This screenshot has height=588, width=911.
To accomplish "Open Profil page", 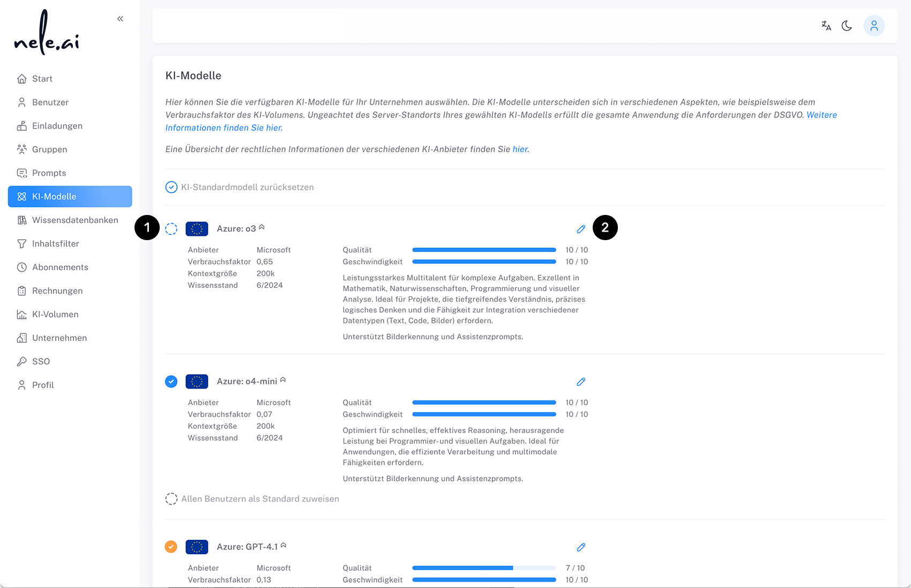I will coord(70,385).
